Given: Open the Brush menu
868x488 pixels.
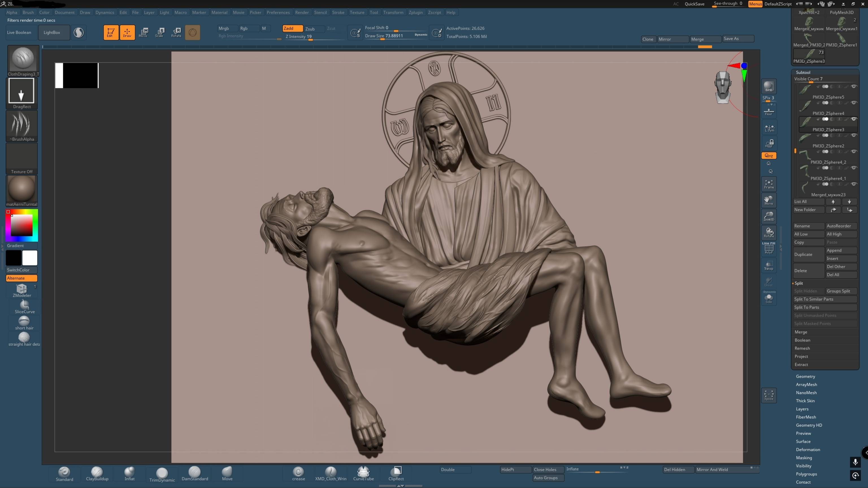Looking at the screenshot, I should click(x=28, y=12).
